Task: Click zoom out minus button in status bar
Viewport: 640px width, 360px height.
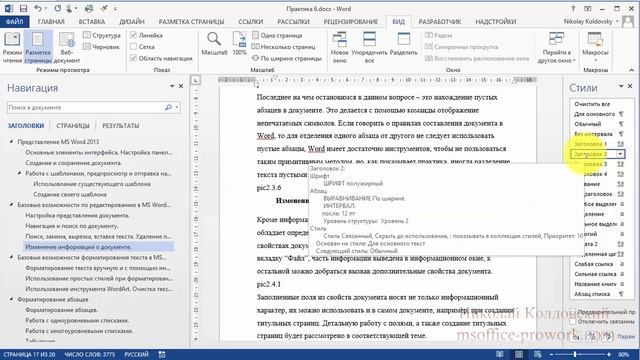Action: [x=551, y=354]
